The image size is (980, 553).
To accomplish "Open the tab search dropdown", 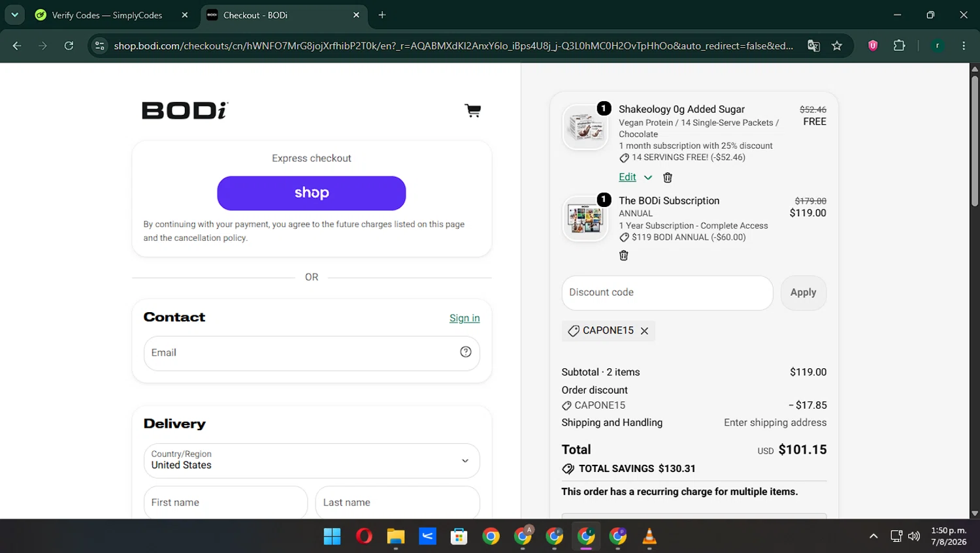I will click(14, 15).
